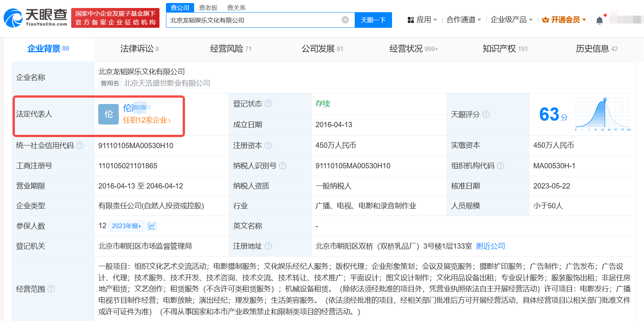Click help icon next to 注册资本
The image size is (644, 321).
point(268,145)
